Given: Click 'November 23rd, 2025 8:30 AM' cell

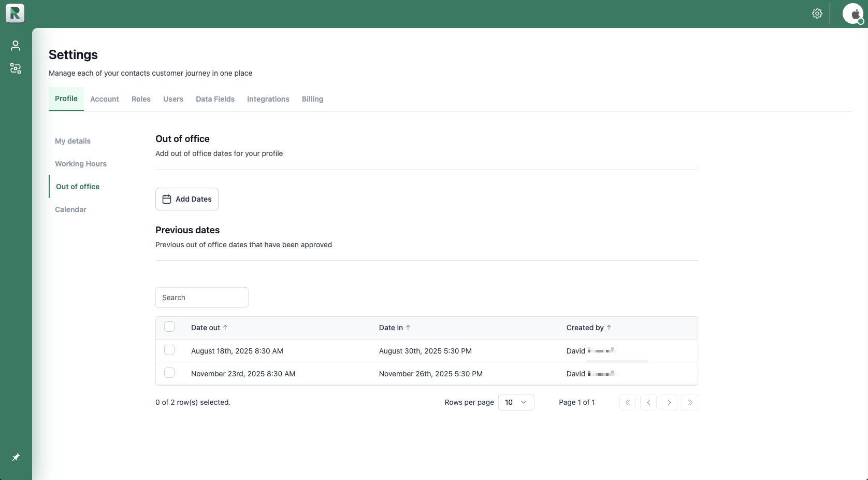Looking at the screenshot, I should pos(243,374).
